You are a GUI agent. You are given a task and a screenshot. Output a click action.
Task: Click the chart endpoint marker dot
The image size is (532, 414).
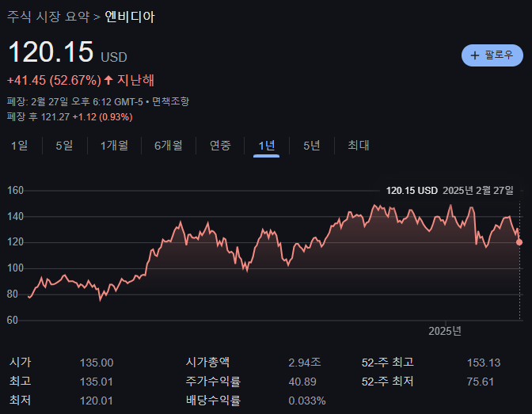tap(519, 242)
